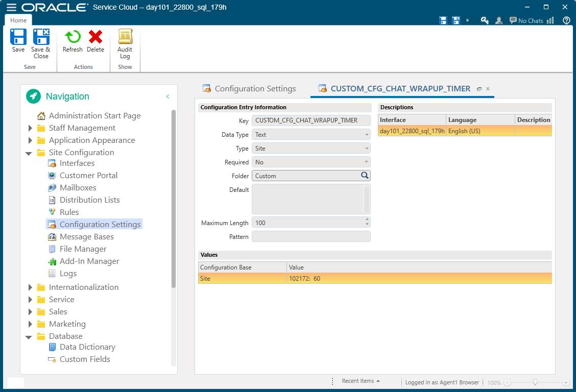Image resolution: width=576 pixels, height=392 pixels.
Task: Click the key icon in title toolbar
Action: pos(485,20)
